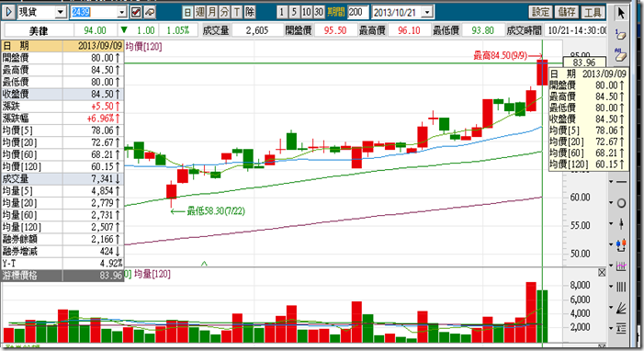Select the horizontal line drawing tool
Viewport: 644px width, 351px height.
point(621,181)
